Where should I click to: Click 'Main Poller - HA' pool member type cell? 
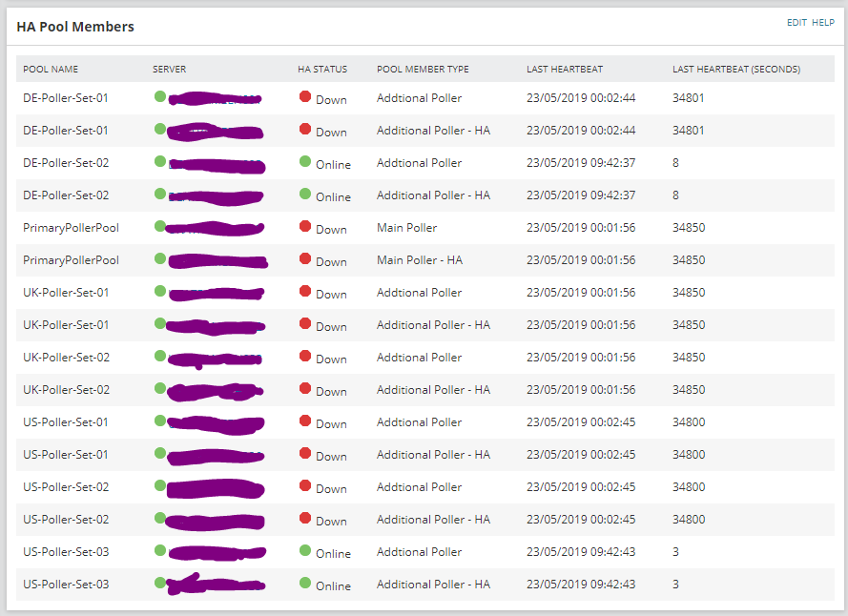420,260
